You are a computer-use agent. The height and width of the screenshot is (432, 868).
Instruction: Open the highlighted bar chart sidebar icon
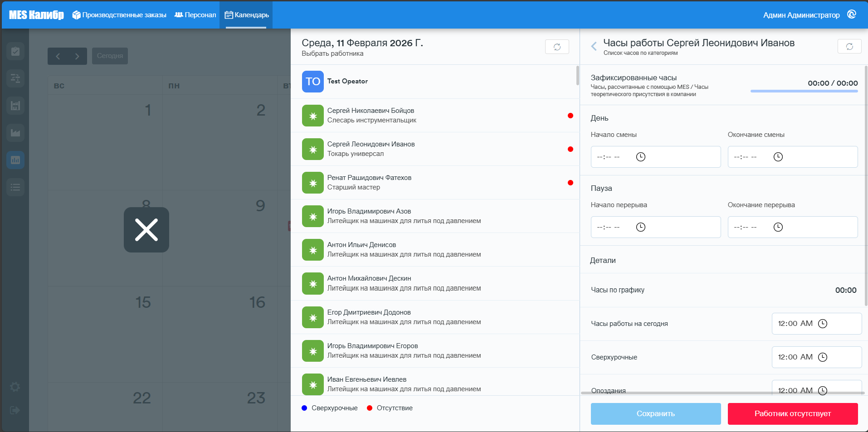[15, 160]
